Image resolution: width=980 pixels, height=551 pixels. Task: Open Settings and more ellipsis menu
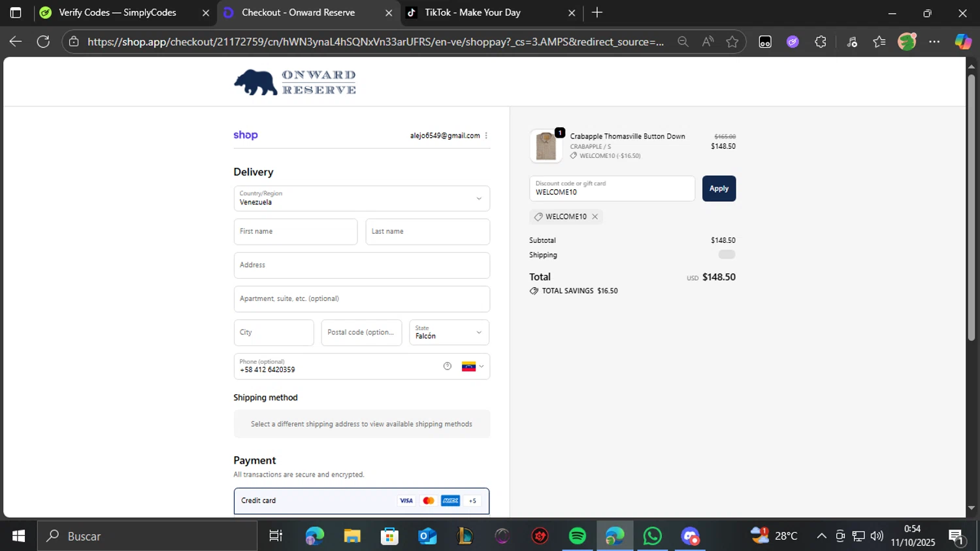tap(934, 42)
